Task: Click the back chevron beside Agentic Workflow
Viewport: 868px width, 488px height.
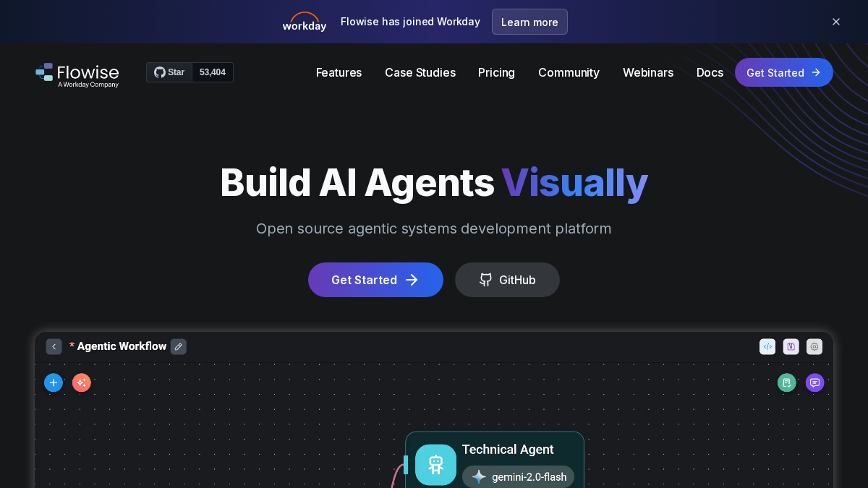Action: coord(54,346)
